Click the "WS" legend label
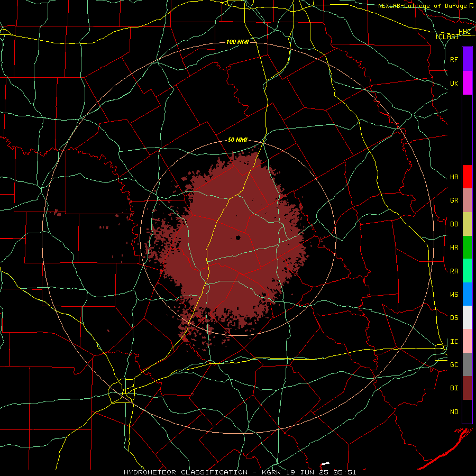 (454, 295)
